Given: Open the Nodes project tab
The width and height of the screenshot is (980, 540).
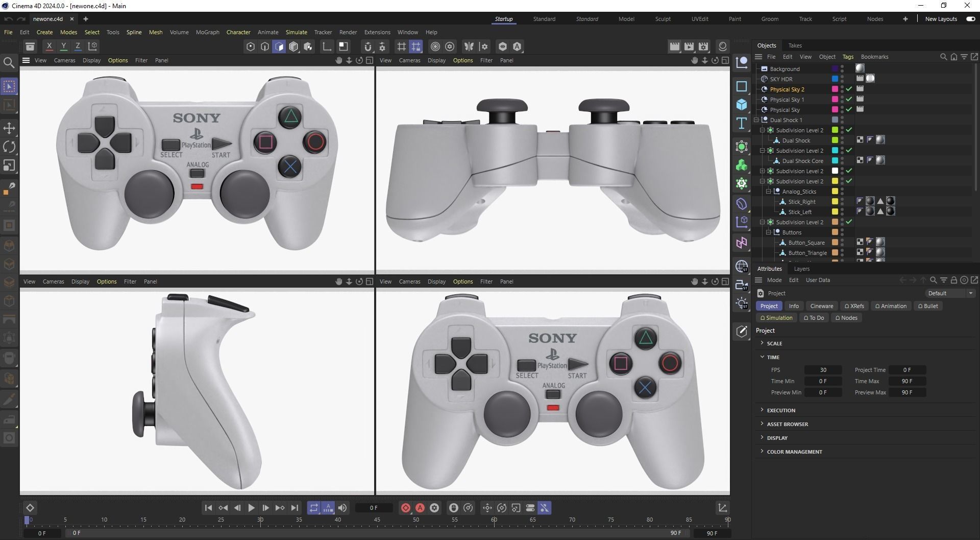Looking at the screenshot, I should pyautogui.click(x=846, y=318).
